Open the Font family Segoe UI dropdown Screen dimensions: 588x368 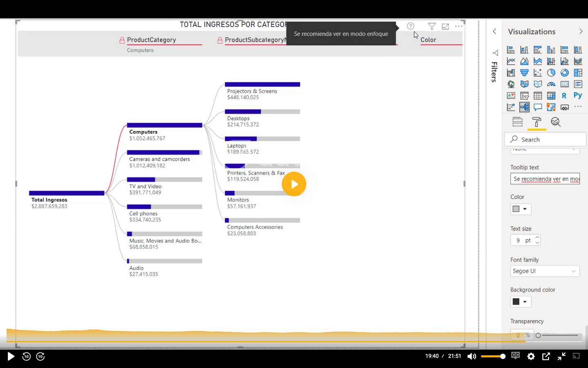point(545,271)
